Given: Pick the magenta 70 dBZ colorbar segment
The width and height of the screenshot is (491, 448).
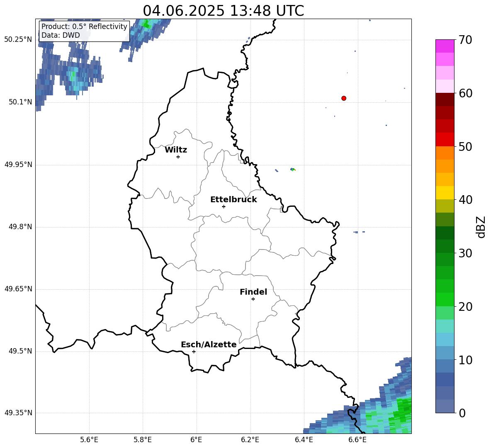Looking at the screenshot, I should click(x=445, y=46).
